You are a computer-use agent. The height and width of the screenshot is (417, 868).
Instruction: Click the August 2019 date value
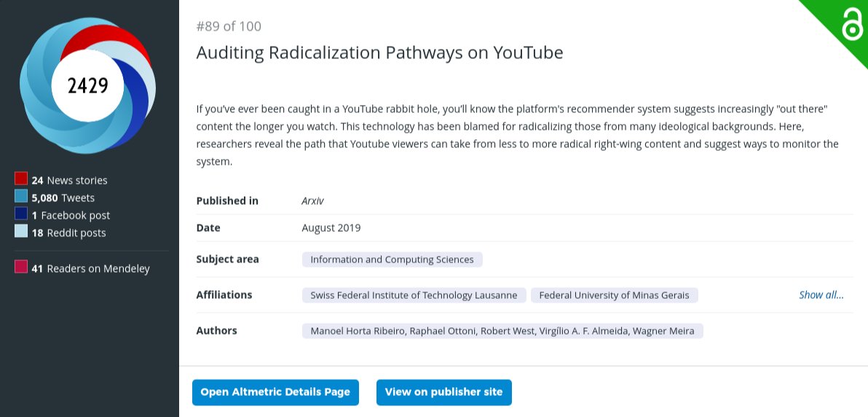(331, 228)
